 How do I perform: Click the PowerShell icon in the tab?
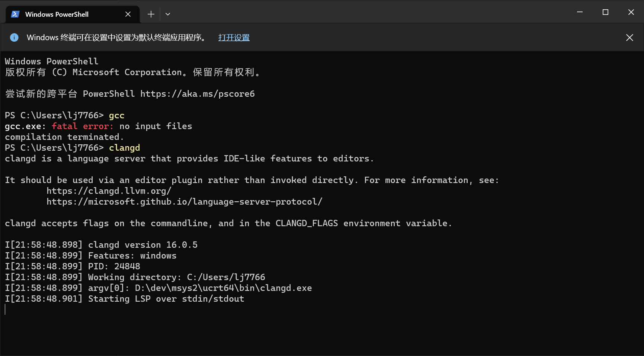15,14
